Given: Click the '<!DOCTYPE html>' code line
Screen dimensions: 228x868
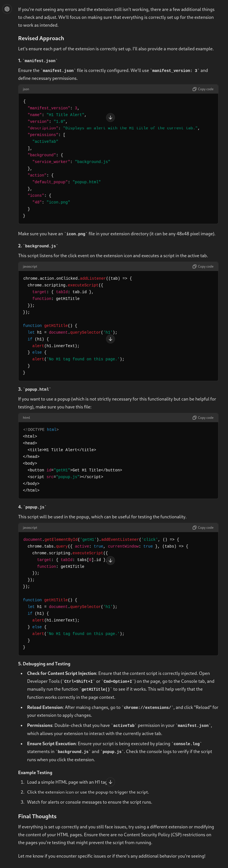Looking at the screenshot, I should 41,430.
